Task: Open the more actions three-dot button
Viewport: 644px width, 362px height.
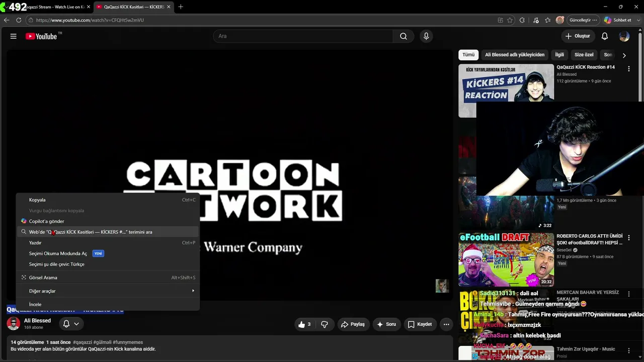Action: pyautogui.click(x=446, y=324)
